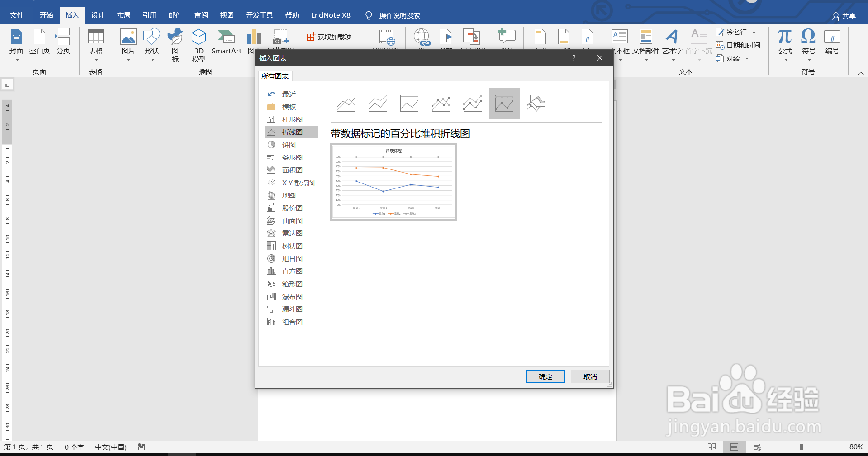The image size is (868, 456).
Task: Switch to the Home (开始) tab
Action: pyautogui.click(x=46, y=15)
